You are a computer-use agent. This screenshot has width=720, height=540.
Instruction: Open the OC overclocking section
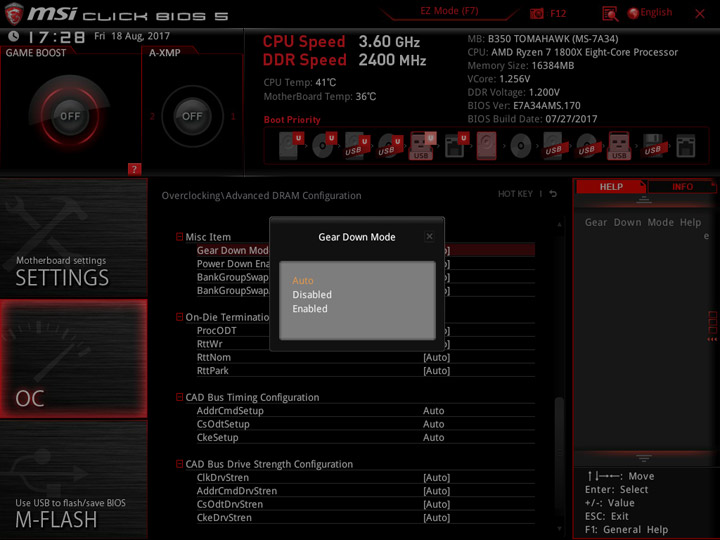point(73,359)
